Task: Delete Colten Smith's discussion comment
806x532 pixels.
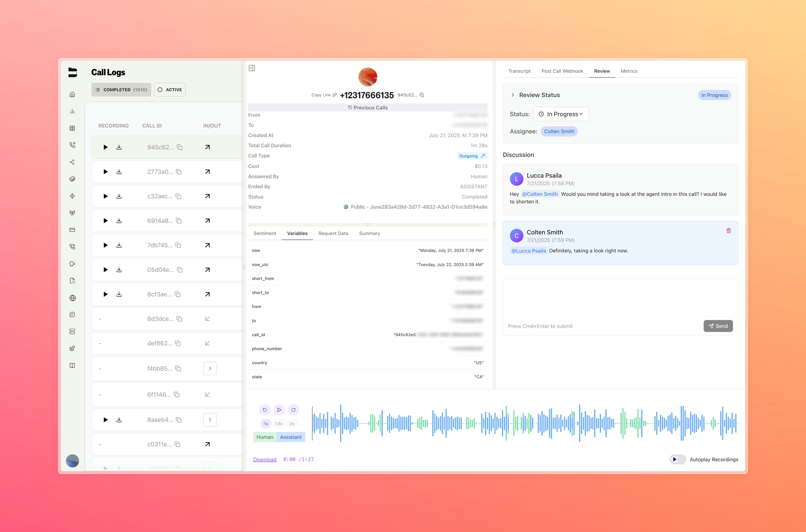Action: pyautogui.click(x=729, y=230)
